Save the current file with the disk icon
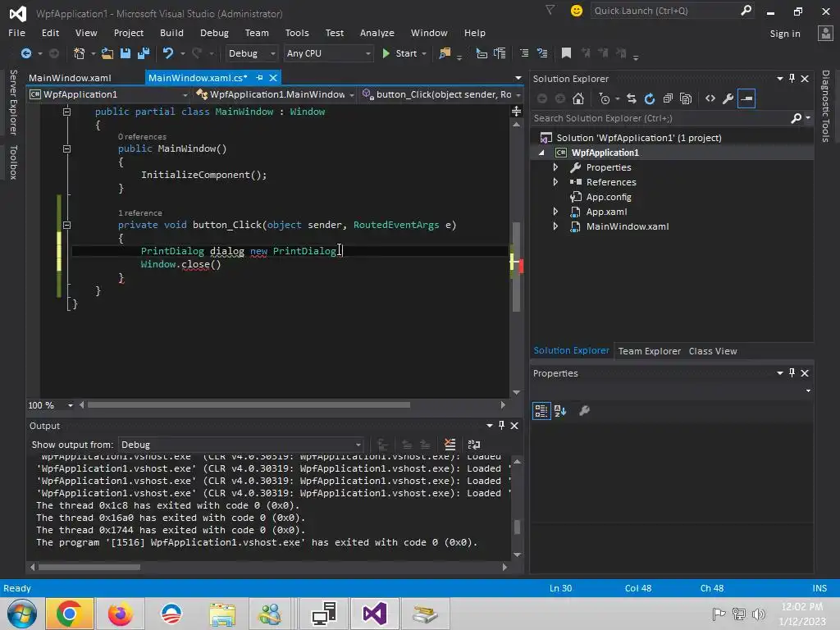Viewport: 840px width, 630px height. (126, 53)
